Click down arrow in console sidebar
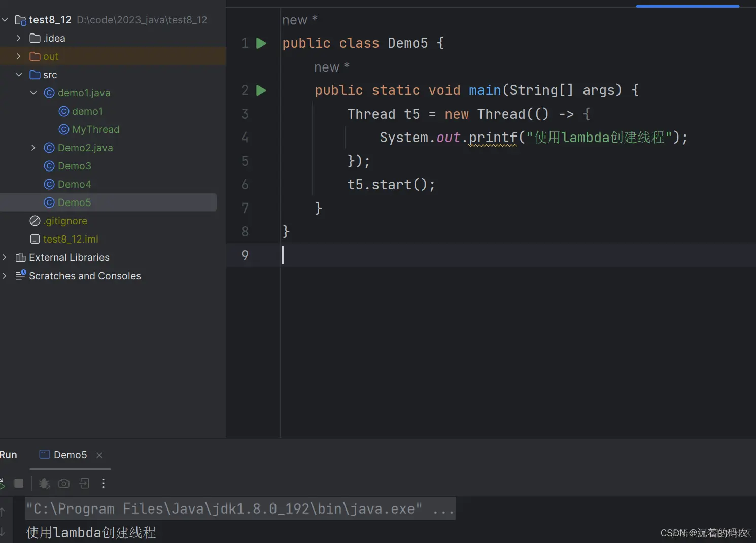Viewport: 756px width, 543px height. pyautogui.click(x=3, y=532)
